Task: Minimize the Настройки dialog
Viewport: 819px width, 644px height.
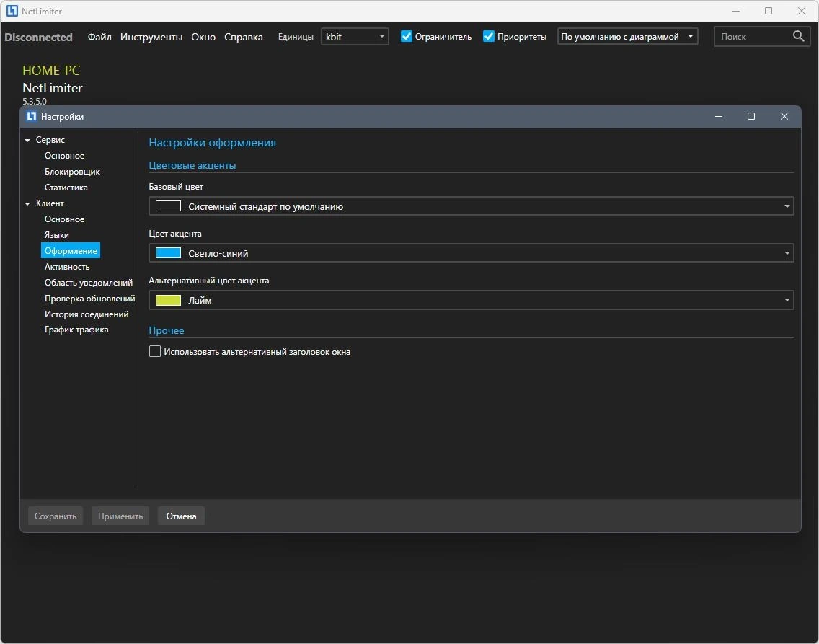Action: [x=719, y=117]
